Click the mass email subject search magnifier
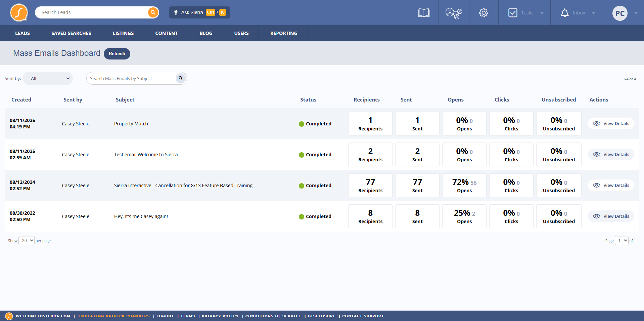 pyautogui.click(x=181, y=78)
